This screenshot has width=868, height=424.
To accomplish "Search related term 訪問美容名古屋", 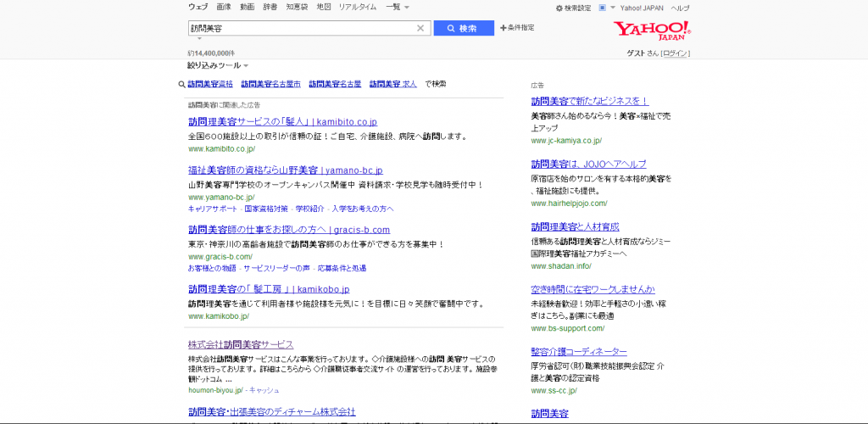I will pyautogui.click(x=335, y=84).
